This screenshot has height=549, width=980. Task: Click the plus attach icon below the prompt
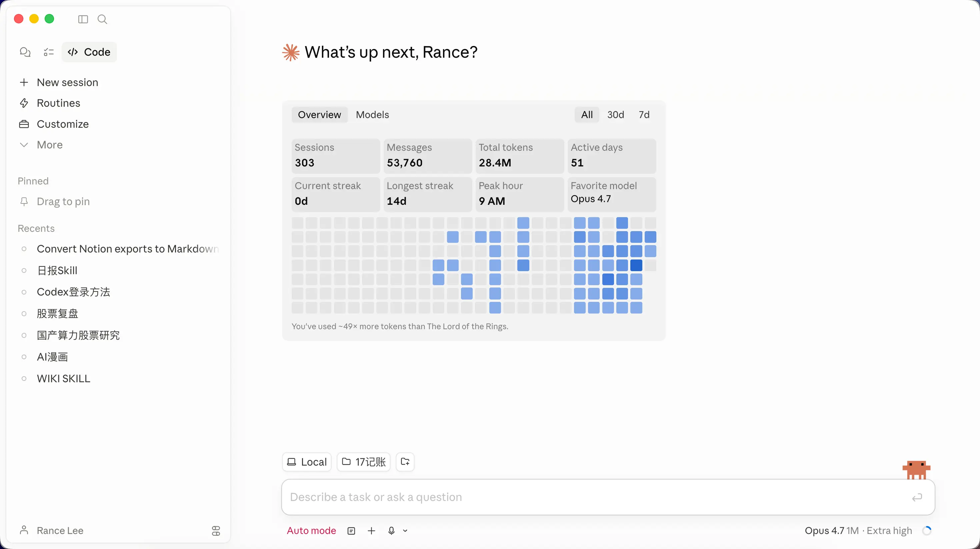[371, 530]
